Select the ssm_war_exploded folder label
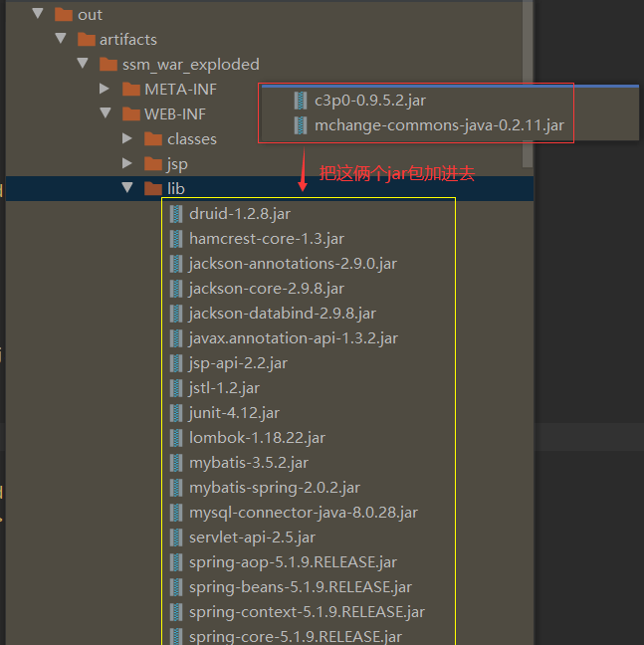 [x=191, y=65]
